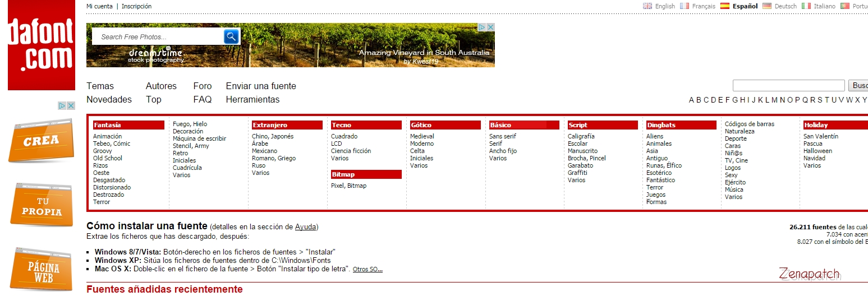The height and width of the screenshot is (296, 868).
Task: Select the Halloween subcategory
Action: (x=818, y=151)
